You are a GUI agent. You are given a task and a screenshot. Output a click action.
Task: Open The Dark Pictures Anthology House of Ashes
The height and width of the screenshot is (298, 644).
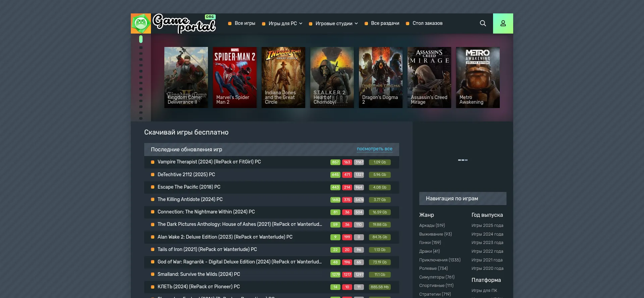[240, 224]
